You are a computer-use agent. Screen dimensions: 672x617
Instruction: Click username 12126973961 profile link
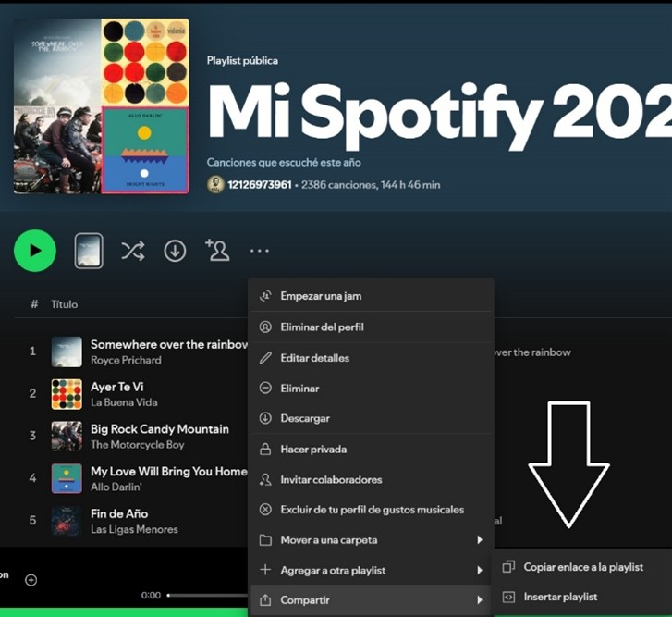point(260,185)
